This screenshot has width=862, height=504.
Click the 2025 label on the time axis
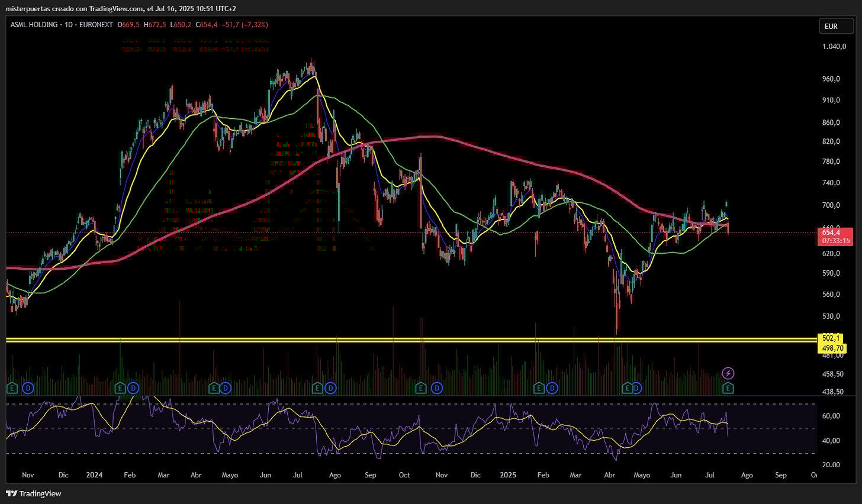click(509, 475)
